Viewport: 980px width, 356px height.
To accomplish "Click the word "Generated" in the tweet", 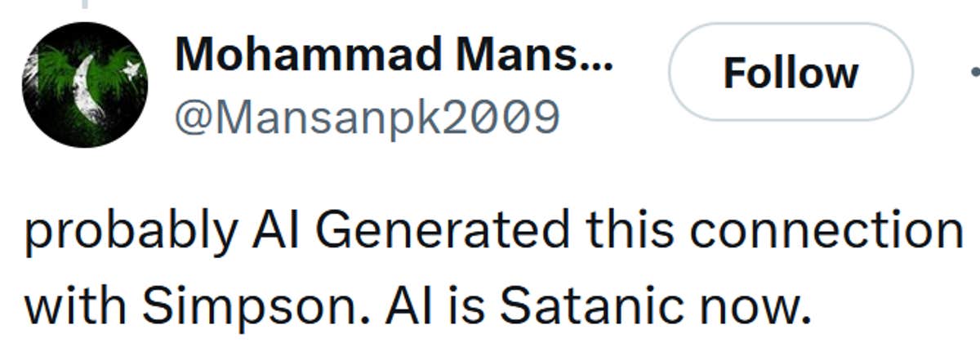I will coord(441,230).
